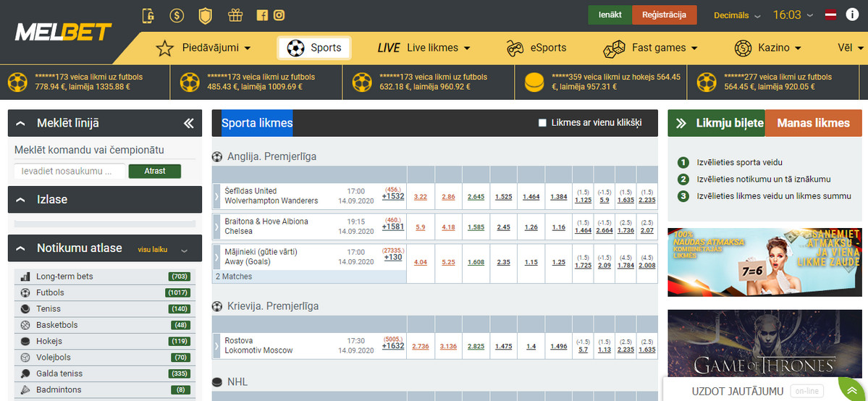Viewport: 868px width, 401px height.
Task: Open the Facebook social icon
Action: click(x=262, y=15)
